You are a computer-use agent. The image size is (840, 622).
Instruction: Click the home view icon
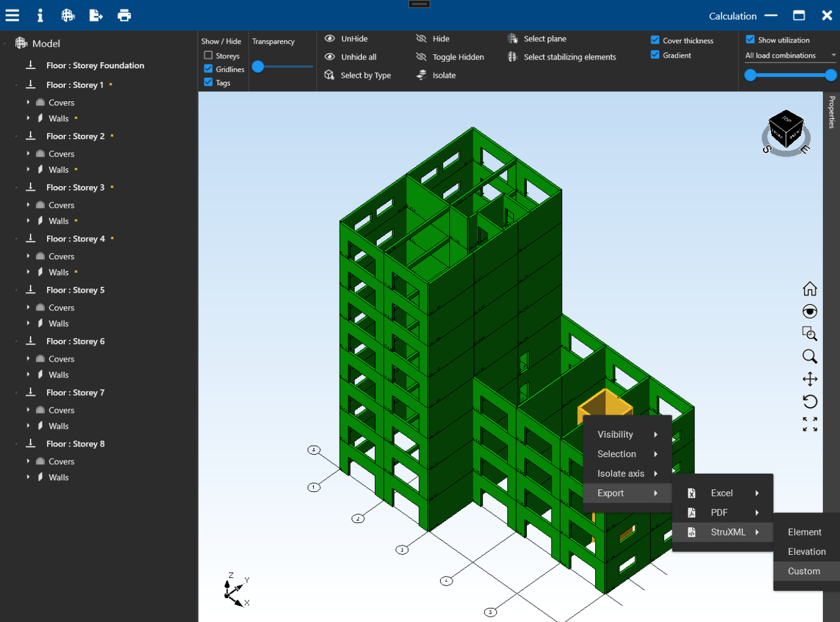(810, 289)
